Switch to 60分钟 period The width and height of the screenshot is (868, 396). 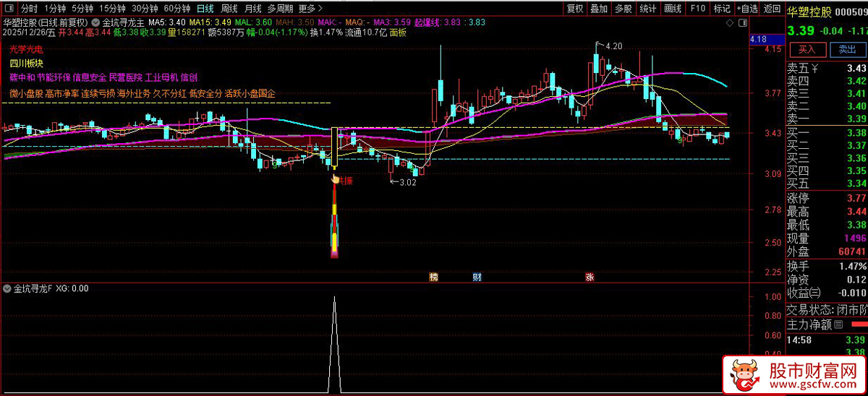(177, 9)
